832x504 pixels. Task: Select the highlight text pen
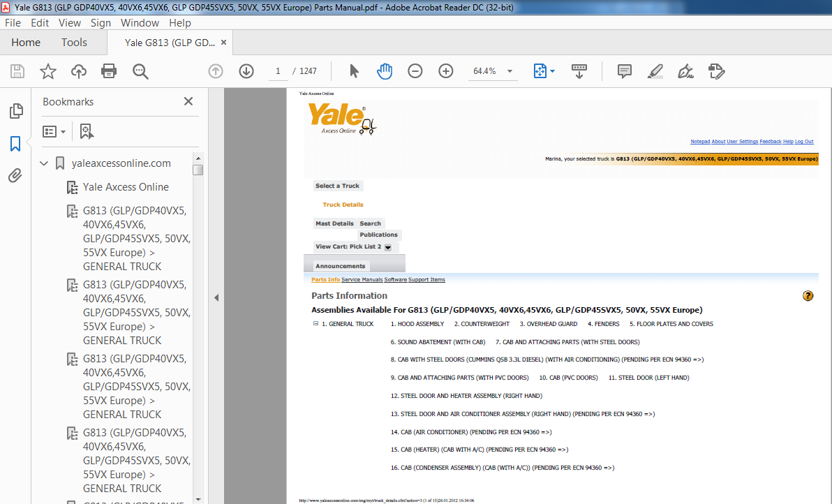click(655, 71)
